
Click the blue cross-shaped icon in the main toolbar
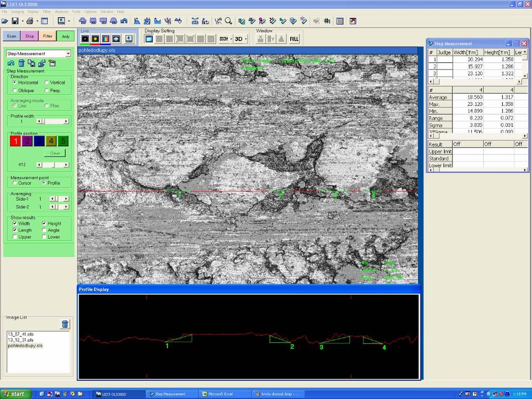pos(83,21)
